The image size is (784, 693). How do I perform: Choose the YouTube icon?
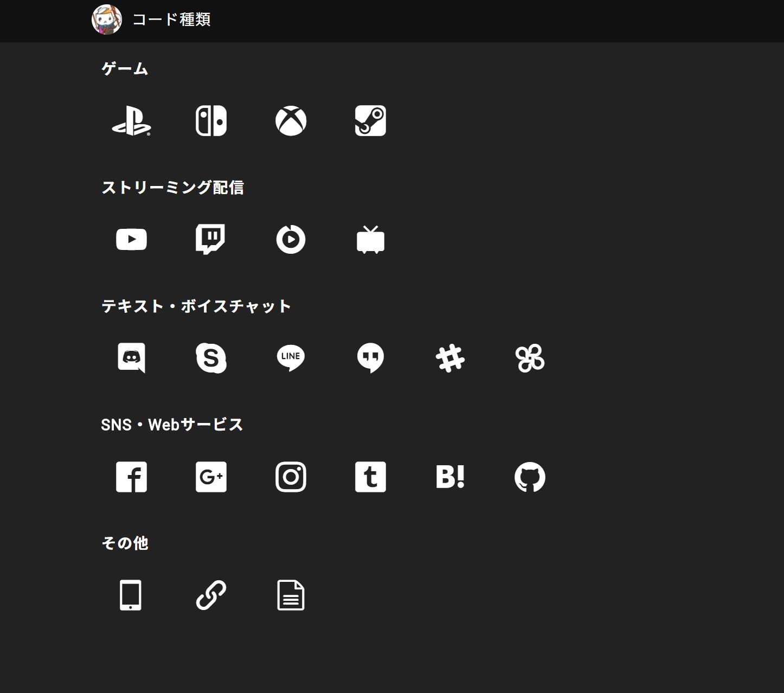(x=131, y=239)
